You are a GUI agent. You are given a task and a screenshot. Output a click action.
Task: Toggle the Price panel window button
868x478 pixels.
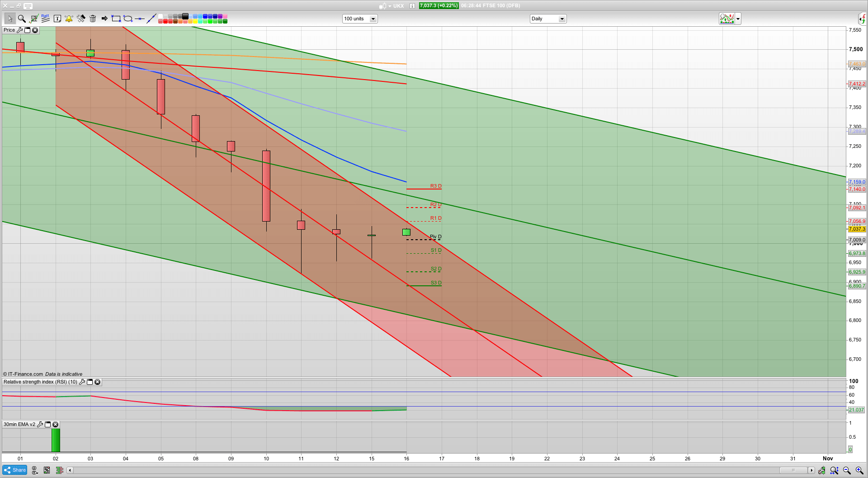pyautogui.click(x=27, y=30)
